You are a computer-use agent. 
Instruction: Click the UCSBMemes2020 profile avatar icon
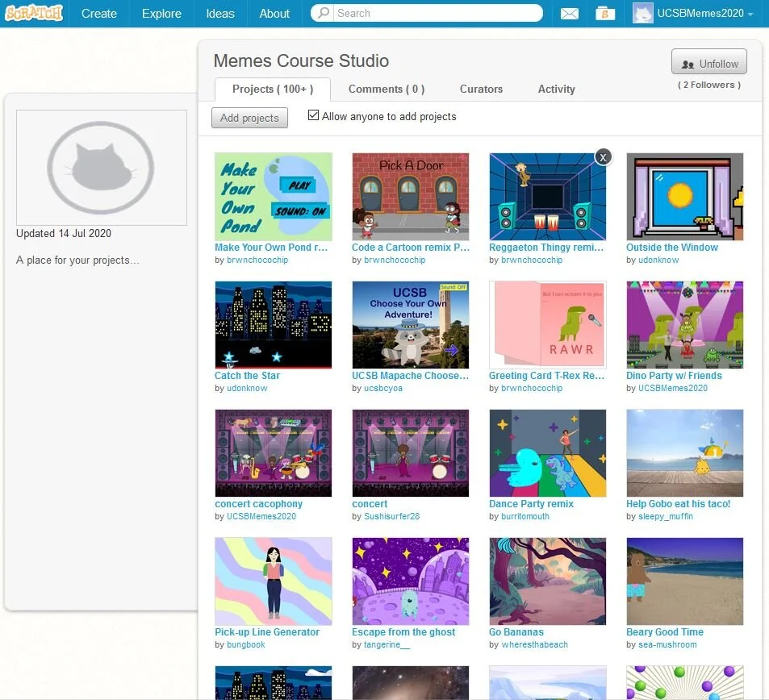[642, 14]
